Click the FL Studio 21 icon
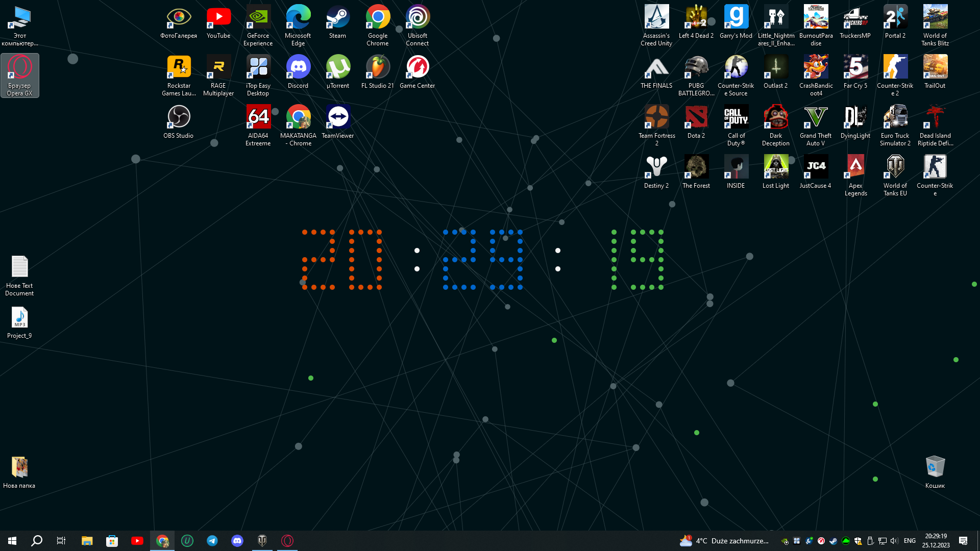The width and height of the screenshot is (980, 551). point(378,67)
